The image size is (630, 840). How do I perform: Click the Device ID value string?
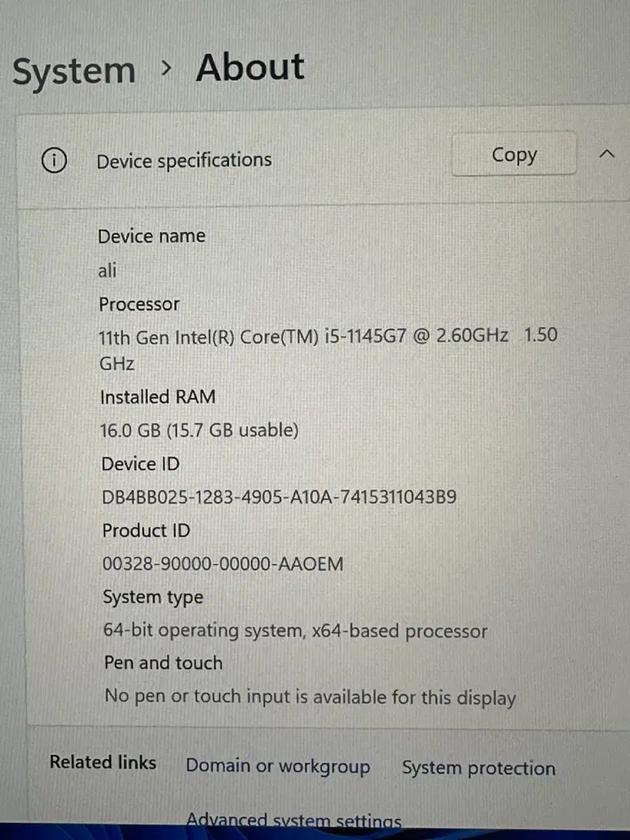[279, 497]
